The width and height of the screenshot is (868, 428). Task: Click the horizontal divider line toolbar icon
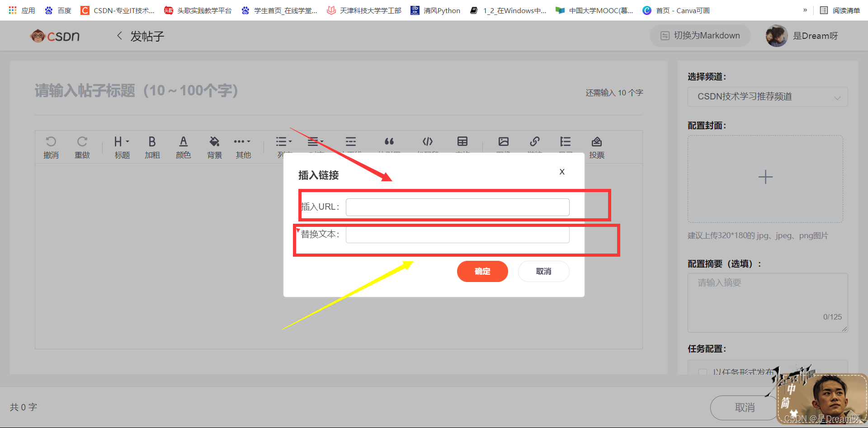tap(351, 141)
